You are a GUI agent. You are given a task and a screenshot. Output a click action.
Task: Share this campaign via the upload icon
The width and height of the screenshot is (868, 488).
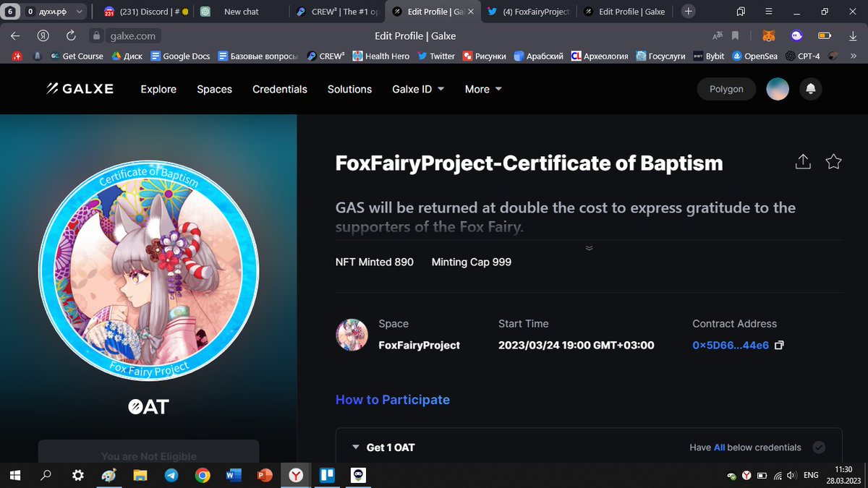[803, 162]
